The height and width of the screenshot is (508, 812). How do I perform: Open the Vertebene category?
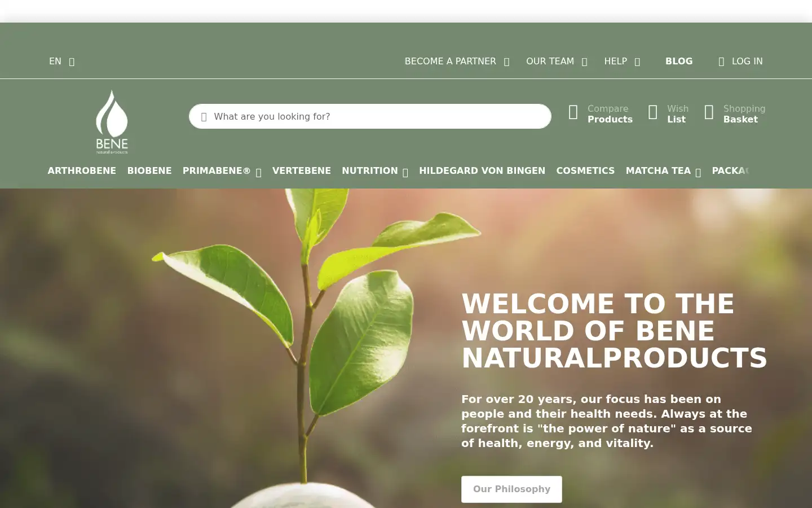302,170
